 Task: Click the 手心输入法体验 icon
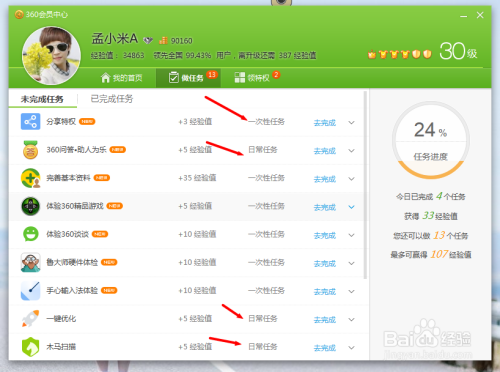coord(30,291)
